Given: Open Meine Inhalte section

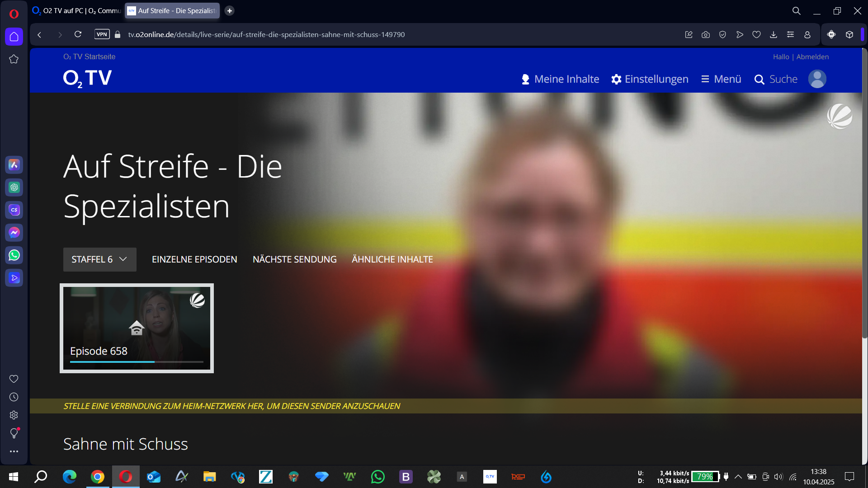Looking at the screenshot, I should pos(560,79).
